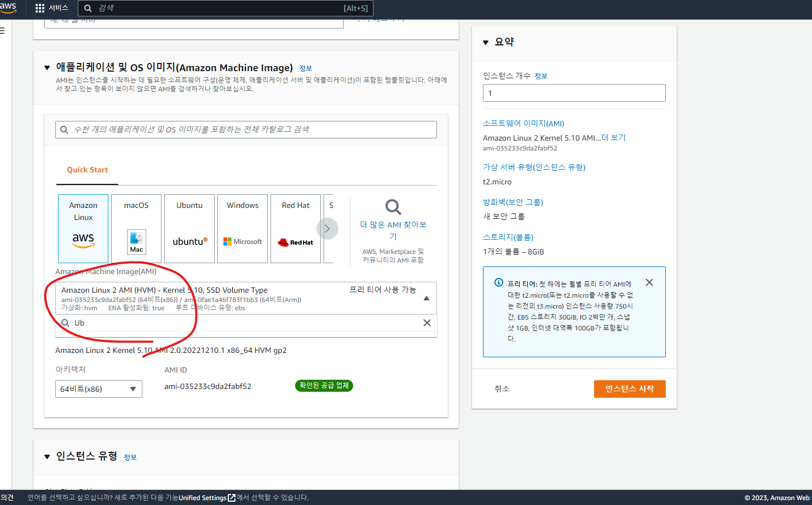The height and width of the screenshot is (505, 812).
Task: Click the AMI filter field containing Ub
Action: [246, 323]
